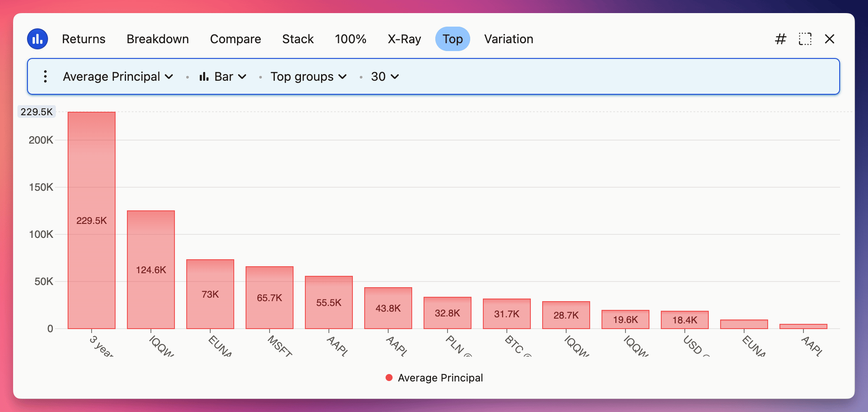The image size is (868, 412).
Task: Switch to the Breakdown tab
Action: click(157, 39)
